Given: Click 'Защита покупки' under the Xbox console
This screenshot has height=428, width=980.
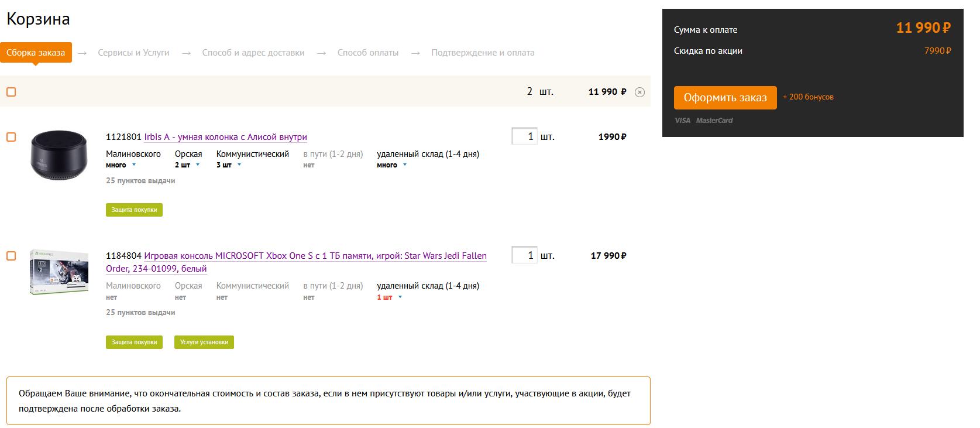Looking at the screenshot, I should (134, 342).
